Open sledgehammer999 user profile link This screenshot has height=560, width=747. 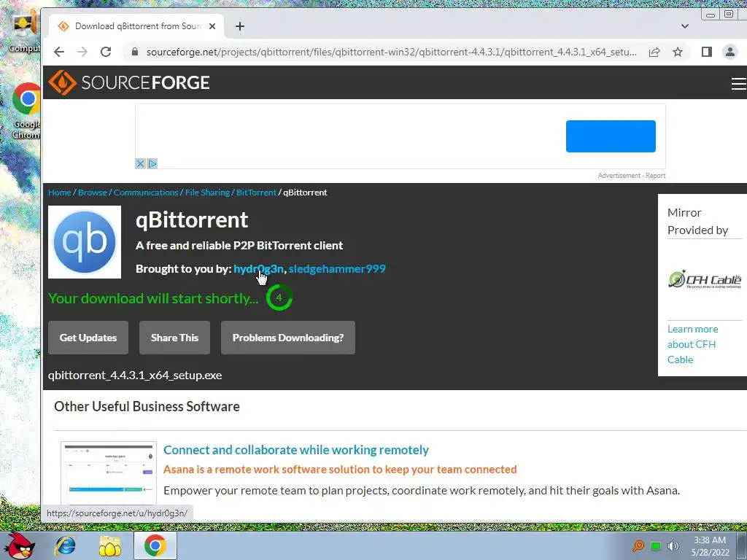point(337,268)
